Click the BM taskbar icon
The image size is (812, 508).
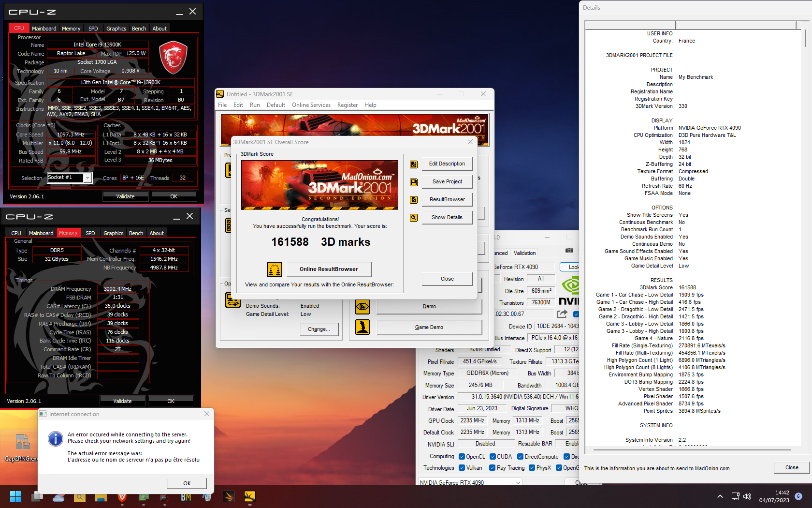pyautogui.click(x=186, y=497)
